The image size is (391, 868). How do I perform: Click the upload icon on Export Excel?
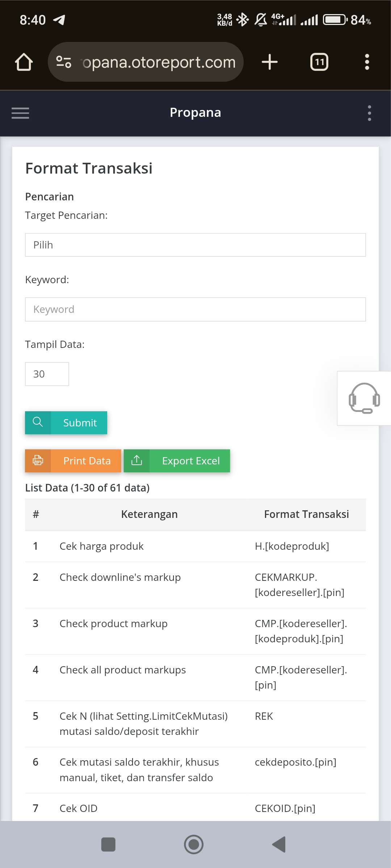pos(136,461)
